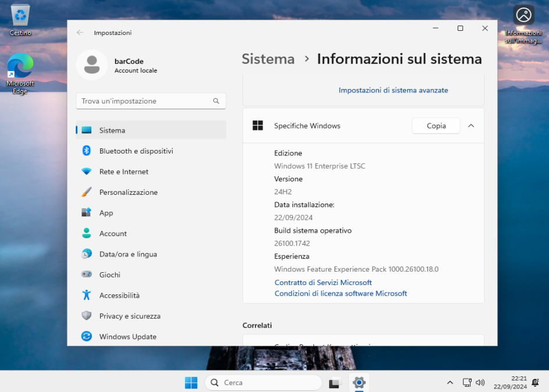Go to Rete e Internet
The height and width of the screenshot is (392, 549).
tap(151, 172)
